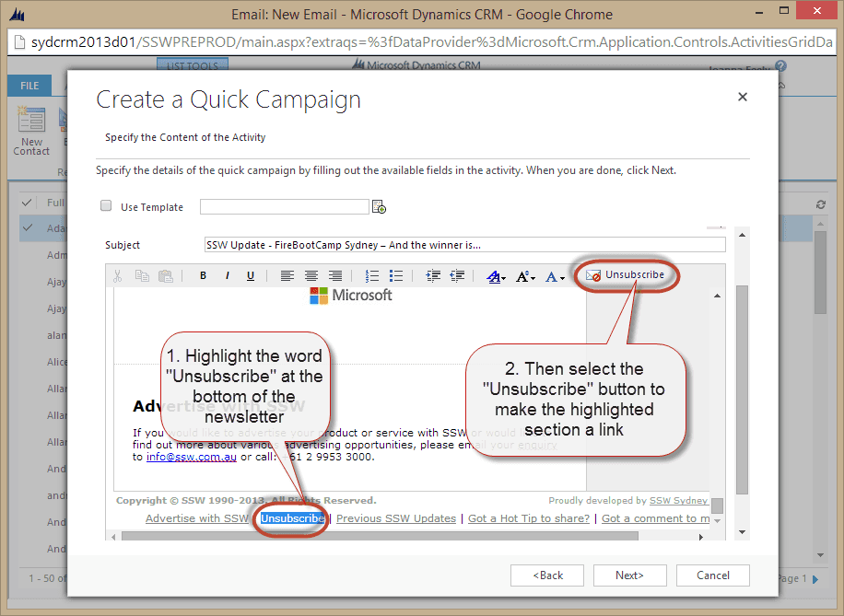Click into the Subject text field
The image size is (844, 616).
click(464, 245)
